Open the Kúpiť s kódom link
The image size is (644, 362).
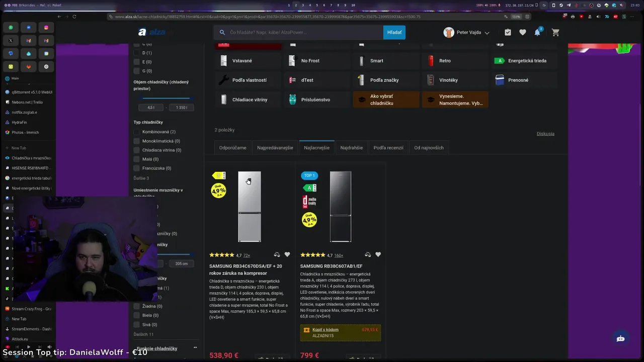coord(325,330)
